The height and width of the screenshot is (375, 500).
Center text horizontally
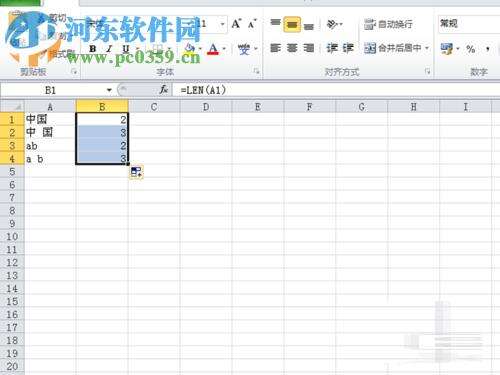[292, 48]
